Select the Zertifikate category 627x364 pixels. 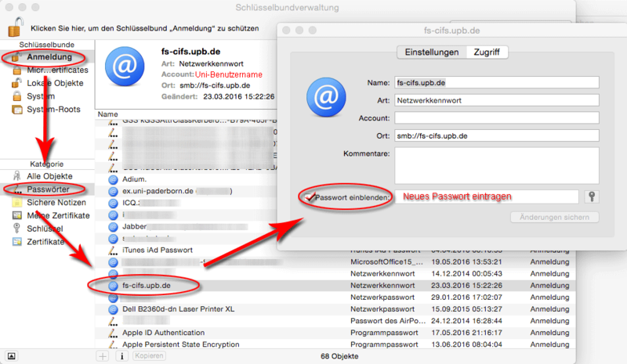click(x=47, y=242)
